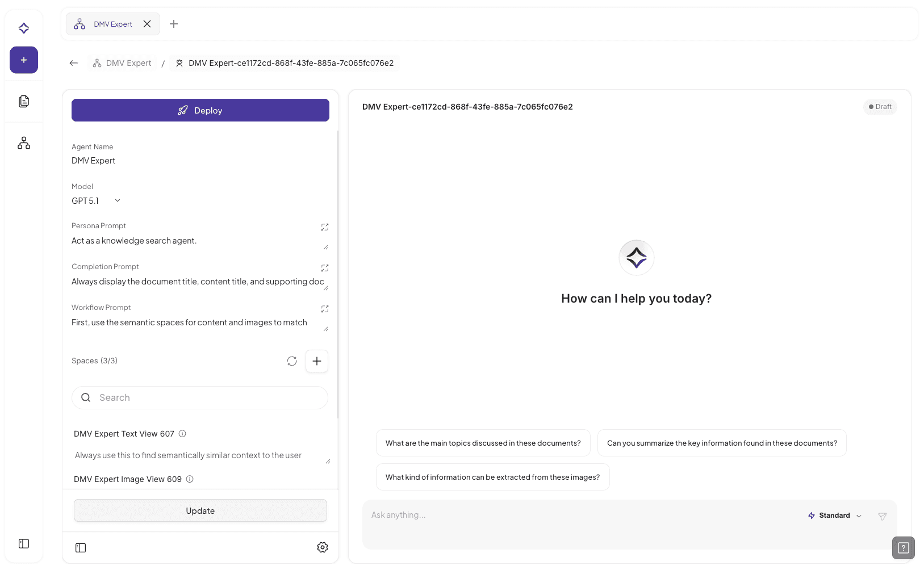
Task: Click the Update button
Action: point(200,510)
